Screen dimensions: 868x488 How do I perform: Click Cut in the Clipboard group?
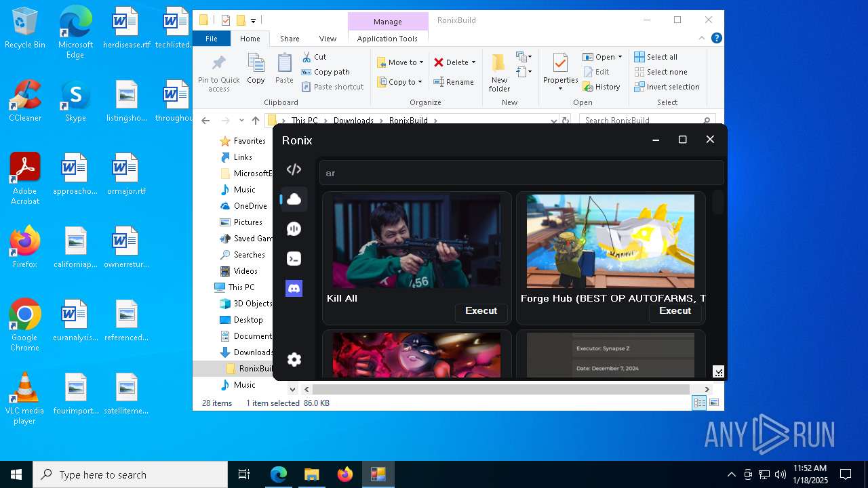[x=314, y=57]
